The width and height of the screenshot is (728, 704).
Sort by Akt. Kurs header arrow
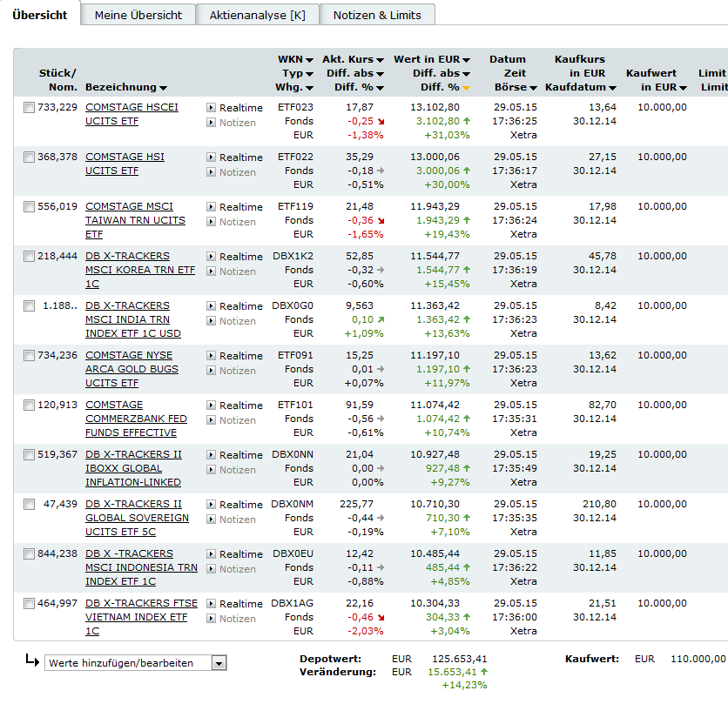click(380, 60)
